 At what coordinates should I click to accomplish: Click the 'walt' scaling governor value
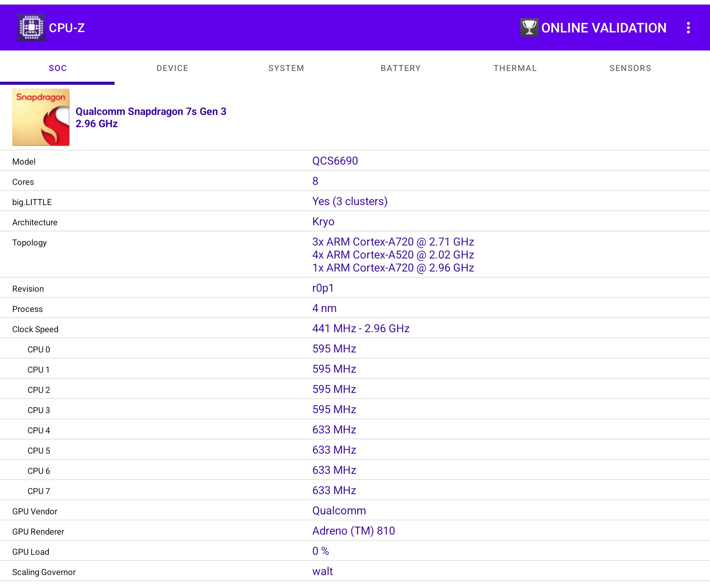click(323, 571)
